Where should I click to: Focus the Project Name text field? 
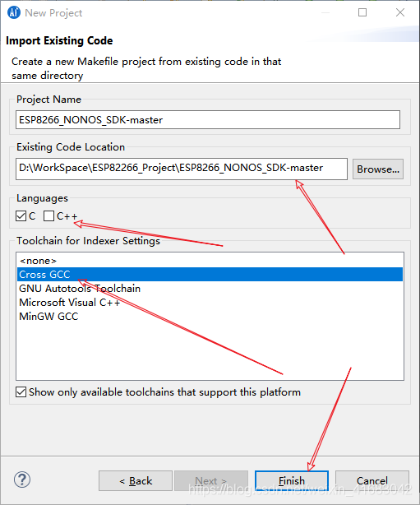click(208, 120)
